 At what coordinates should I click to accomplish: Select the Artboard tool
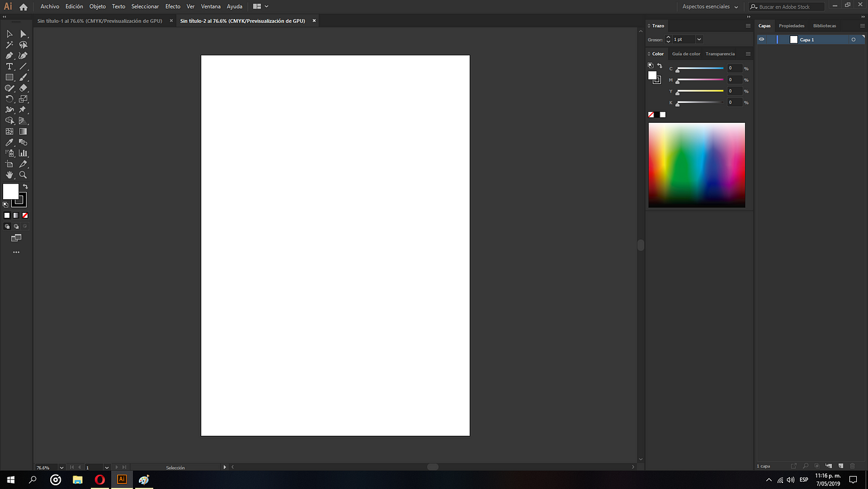(x=9, y=164)
